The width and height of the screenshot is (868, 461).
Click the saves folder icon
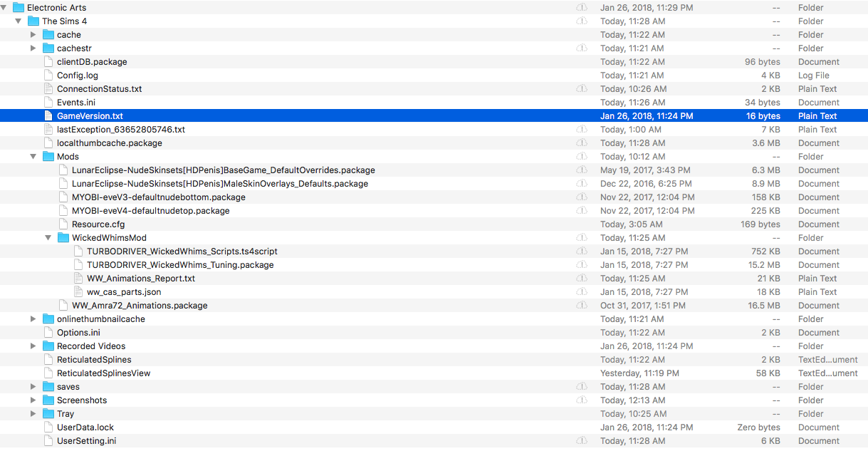point(48,387)
